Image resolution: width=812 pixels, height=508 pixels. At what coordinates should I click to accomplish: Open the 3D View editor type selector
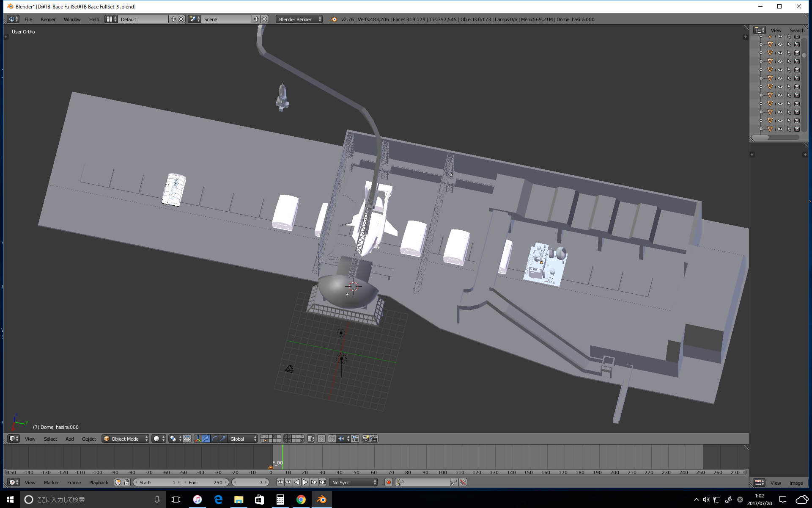click(14, 439)
